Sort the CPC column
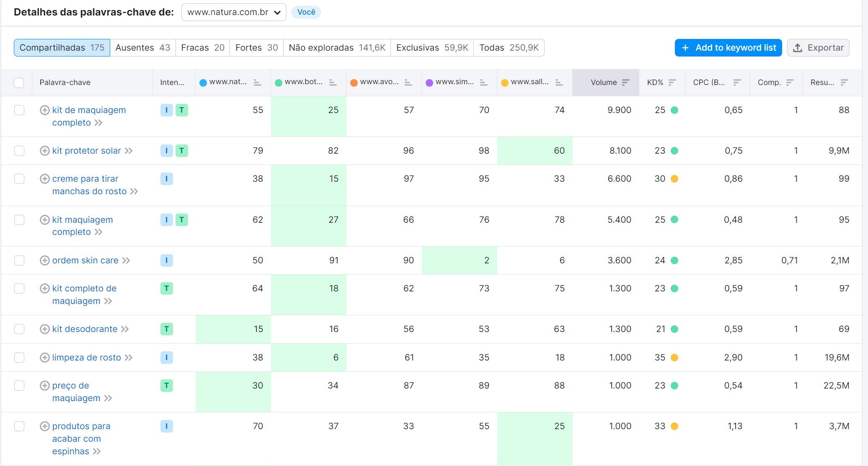The image size is (868, 466). click(x=738, y=82)
